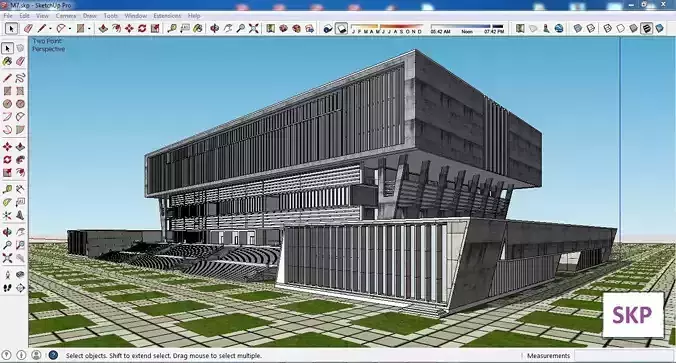Image resolution: width=676 pixels, height=363 pixels.
Task: Select the Dimension tool in left toolbar
Action: [20, 189]
